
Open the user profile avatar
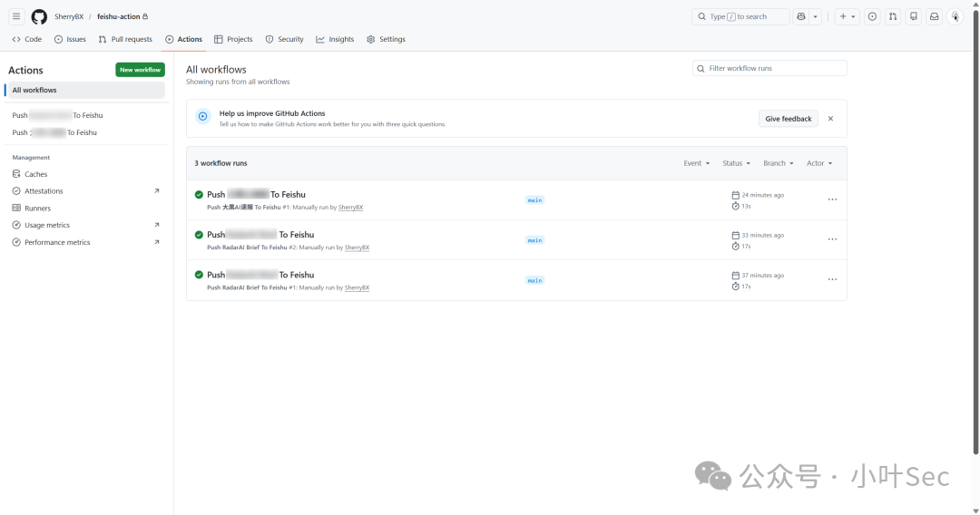point(955,17)
